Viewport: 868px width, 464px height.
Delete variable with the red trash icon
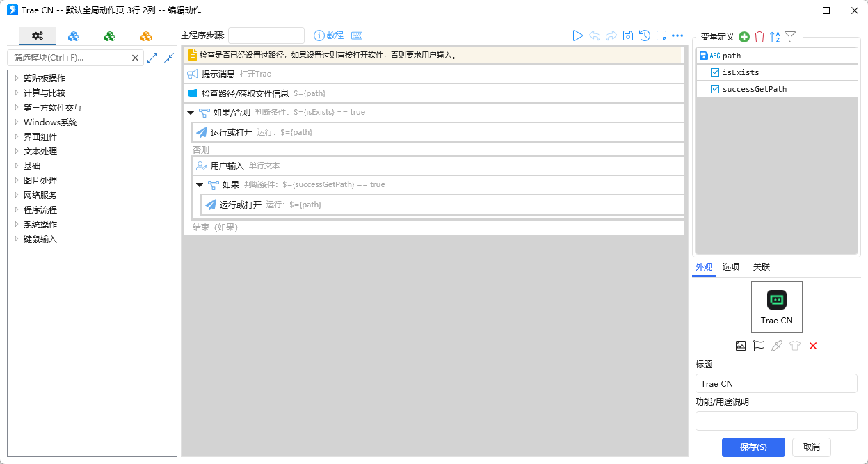click(759, 37)
